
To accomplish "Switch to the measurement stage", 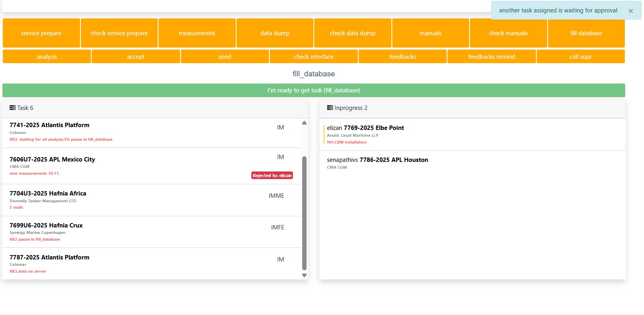I will (x=197, y=33).
